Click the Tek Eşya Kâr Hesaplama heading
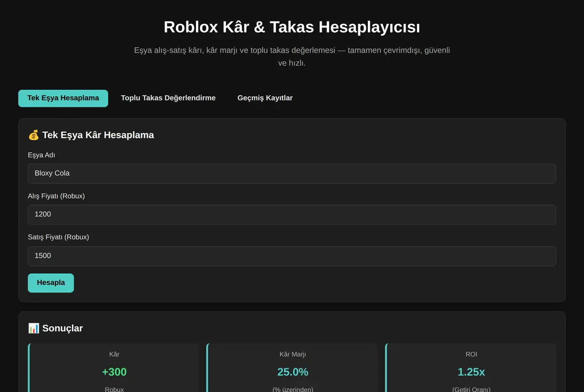The width and height of the screenshot is (584, 392). (98, 135)
